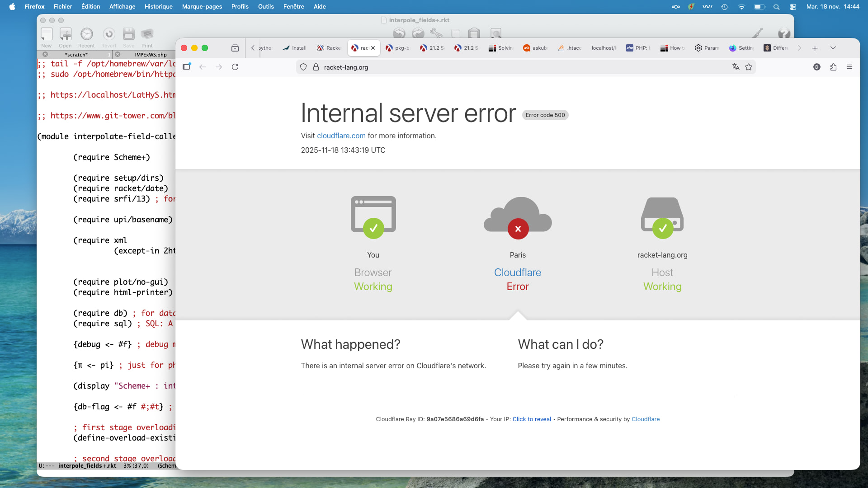Follow the cloudflare.com link
The width and height of the screenshot is (868, 488).
point(341,136)
